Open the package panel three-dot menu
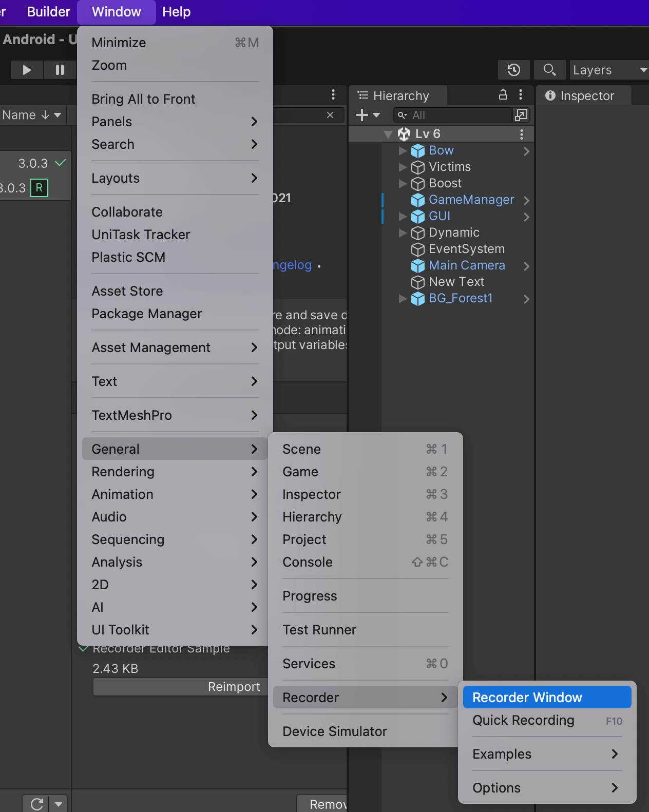Viewport: 649px width, 812px height. (x=333, y=94)
